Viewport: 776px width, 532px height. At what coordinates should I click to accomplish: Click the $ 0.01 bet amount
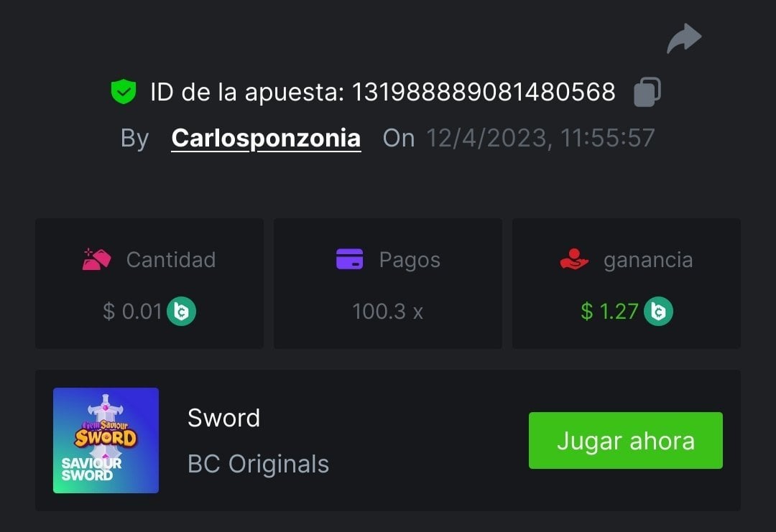(132, 312)
